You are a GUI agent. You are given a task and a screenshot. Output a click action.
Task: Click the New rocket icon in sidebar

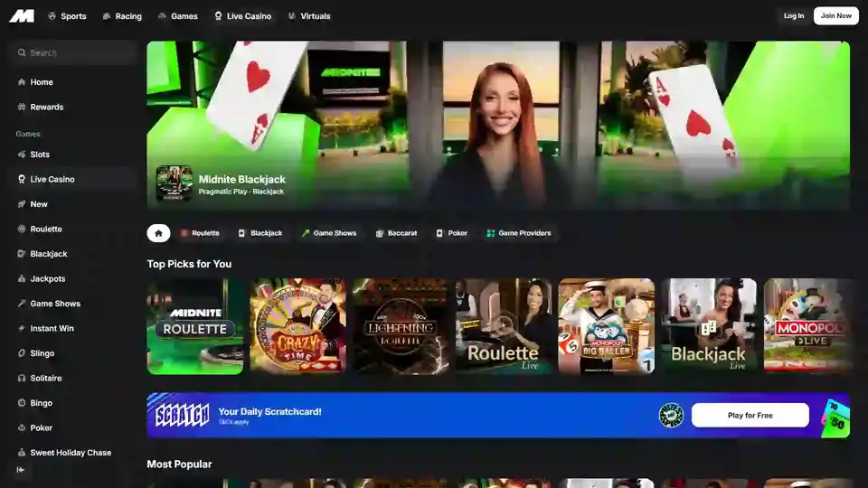coord(22,204)
